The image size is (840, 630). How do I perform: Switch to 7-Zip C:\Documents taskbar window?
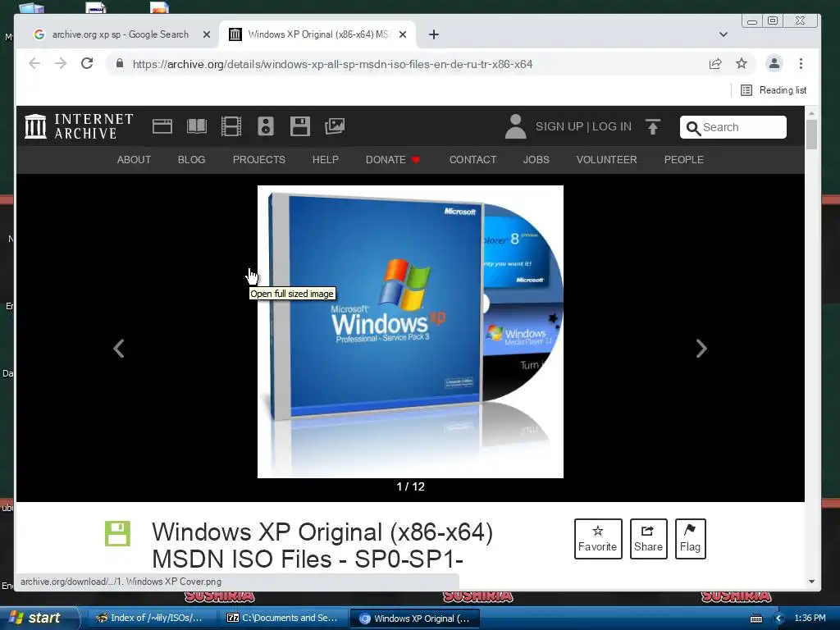(283, 619)
